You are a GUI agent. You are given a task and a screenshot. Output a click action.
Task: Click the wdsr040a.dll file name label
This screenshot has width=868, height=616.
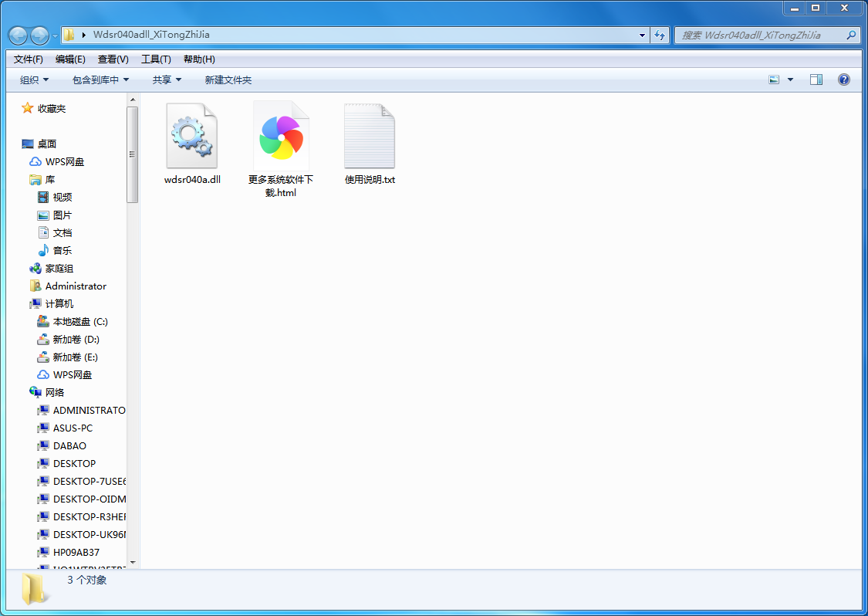192,180
